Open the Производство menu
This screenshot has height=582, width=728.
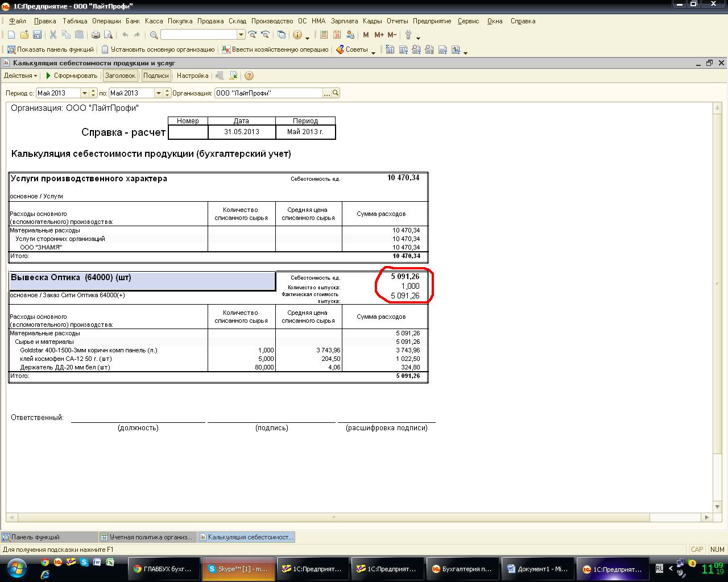pos(272,21)
